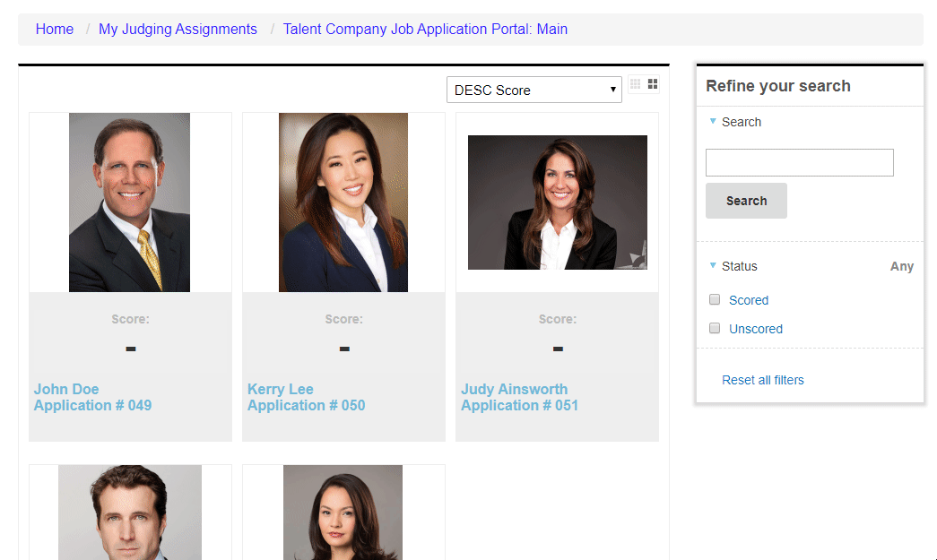Check the Scored status checkbox

[714, 299]
